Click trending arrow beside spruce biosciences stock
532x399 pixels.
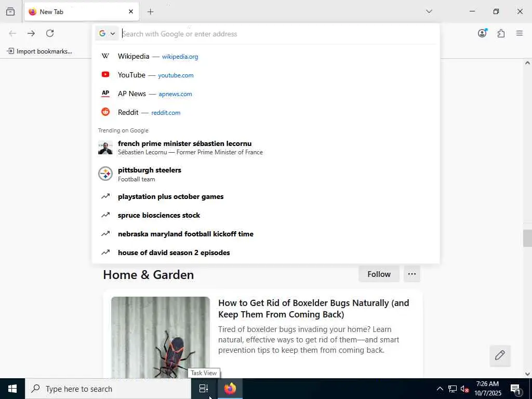click(x=105, y=215)
